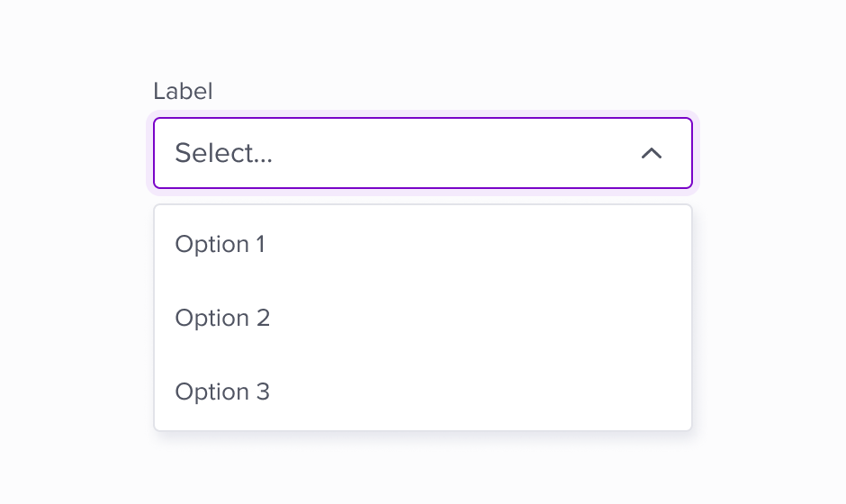846x504 pixels.
Task: Click the purple-outlined select field
Action: tap(422, 153)
